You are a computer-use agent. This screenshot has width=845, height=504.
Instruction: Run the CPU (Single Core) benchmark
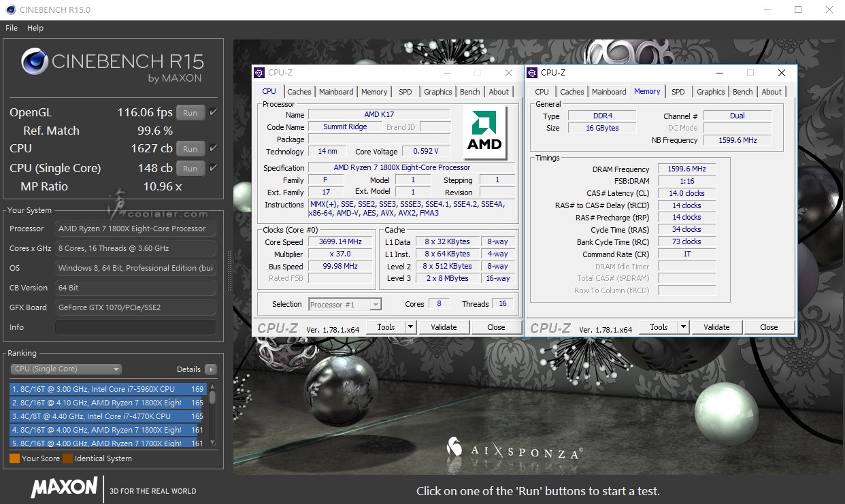[190, 169]
